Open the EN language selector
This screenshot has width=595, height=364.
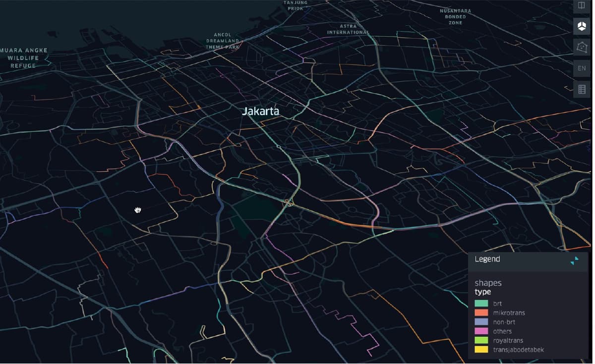point(582,68)
